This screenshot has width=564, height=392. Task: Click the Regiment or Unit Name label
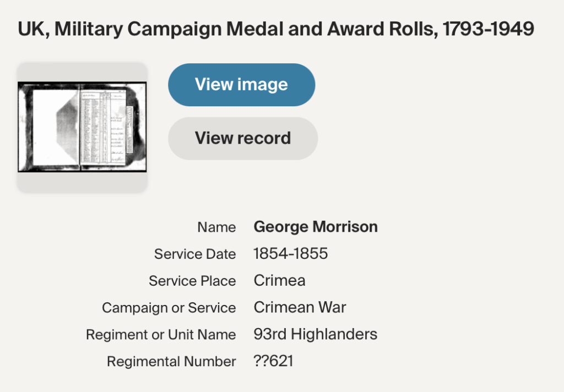[x=161, y=335]
